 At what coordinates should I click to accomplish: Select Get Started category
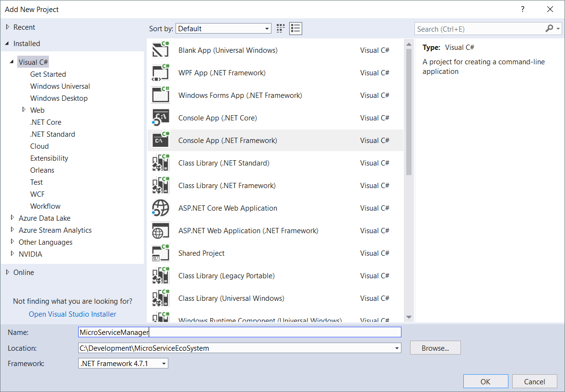click(x=48, y=74)
